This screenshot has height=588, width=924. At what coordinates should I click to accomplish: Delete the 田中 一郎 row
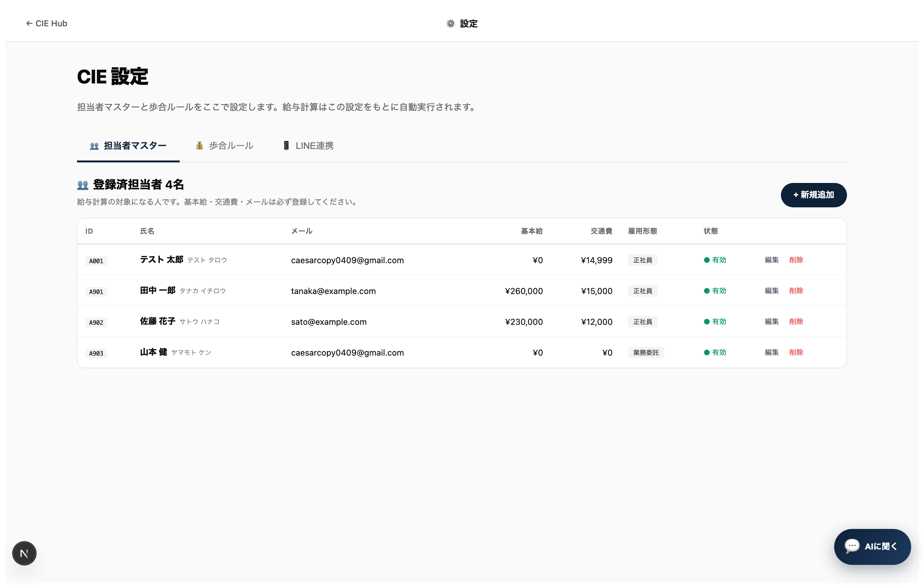click(796, 290)
